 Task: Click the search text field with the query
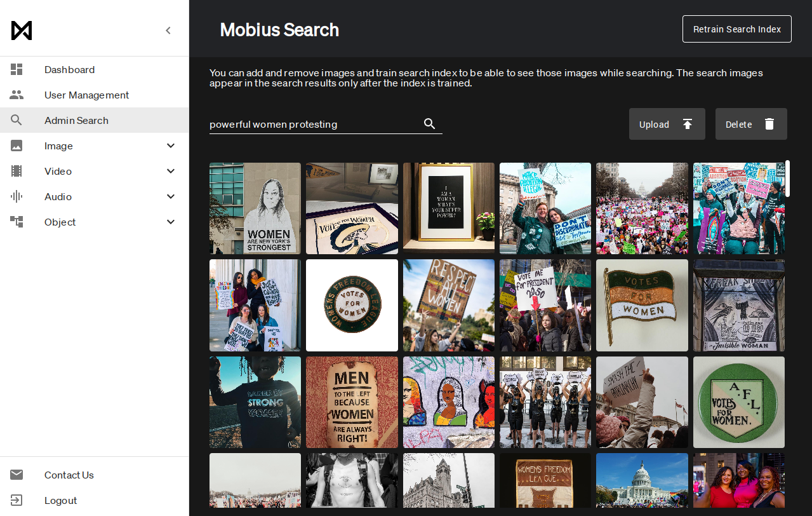tap(314, 125)
